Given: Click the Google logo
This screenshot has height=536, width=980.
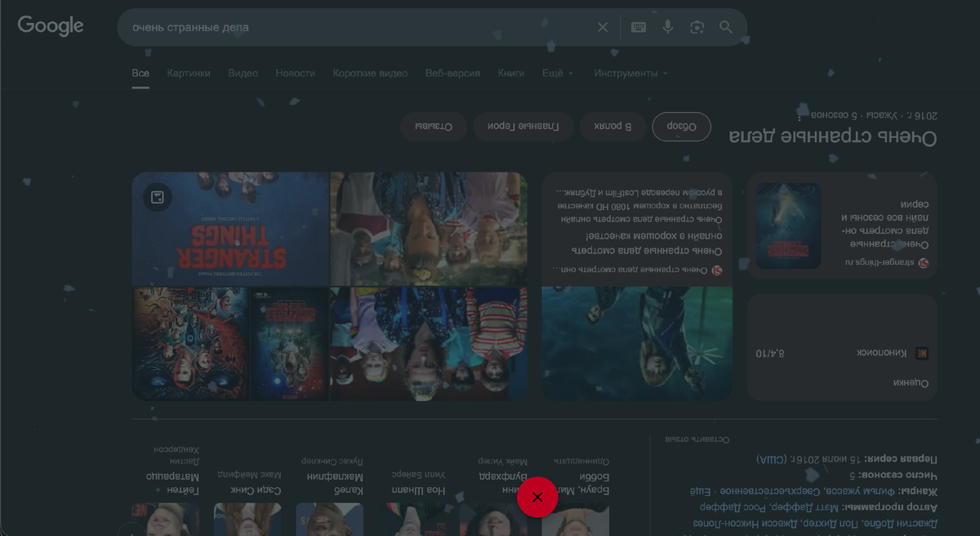Looking at the screenshot, I should pos(51,26).
